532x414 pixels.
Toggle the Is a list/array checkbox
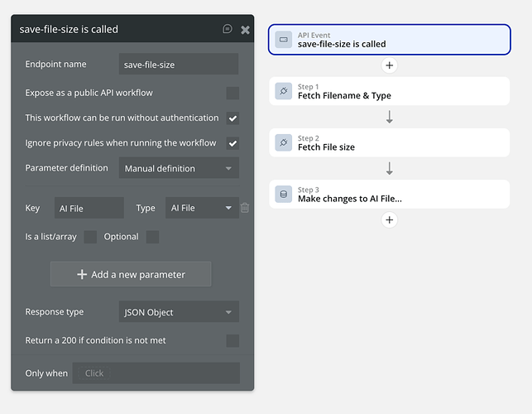coord(90,237)
